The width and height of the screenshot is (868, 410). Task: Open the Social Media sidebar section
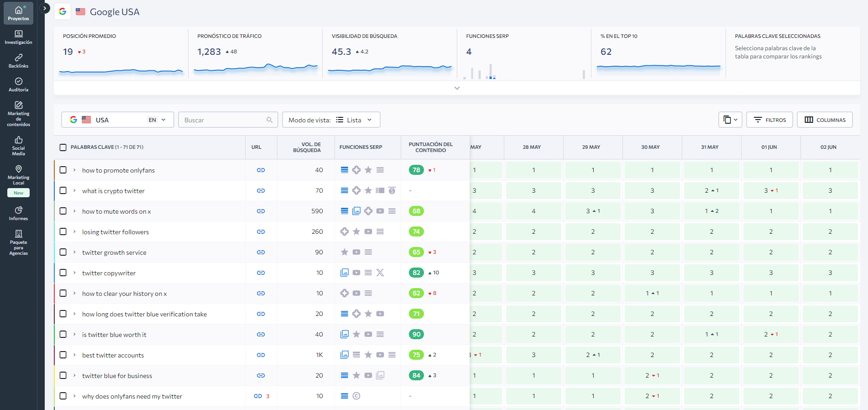[18, 146]
